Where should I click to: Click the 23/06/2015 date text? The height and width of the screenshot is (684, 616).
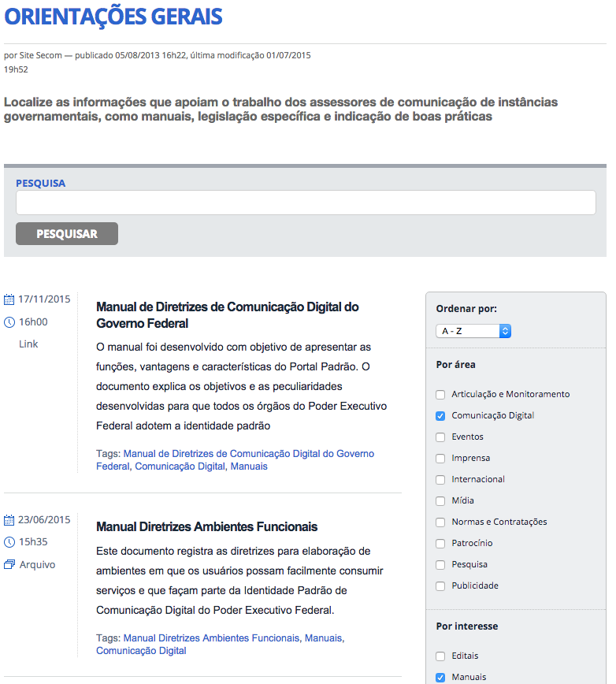click(x=44, y=520)
